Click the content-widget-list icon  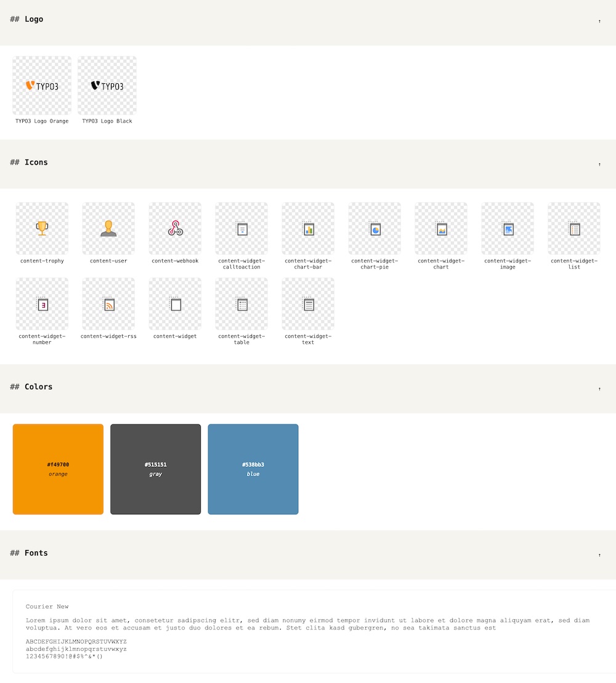pos(574,228)
